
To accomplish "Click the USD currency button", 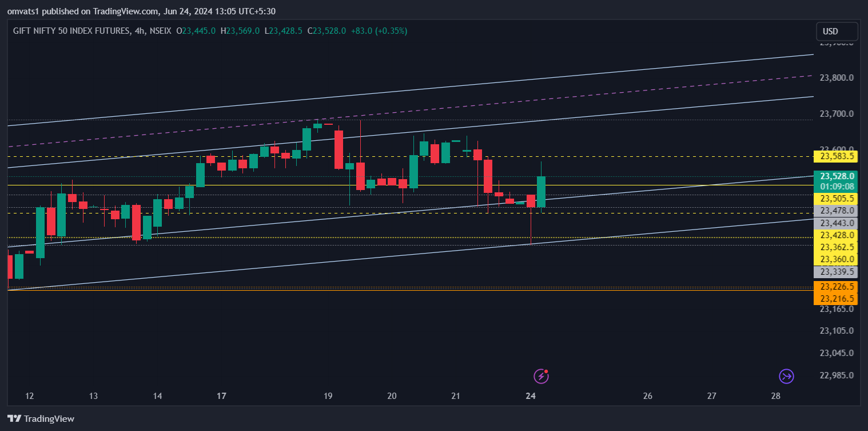I will tap(837, 31).
